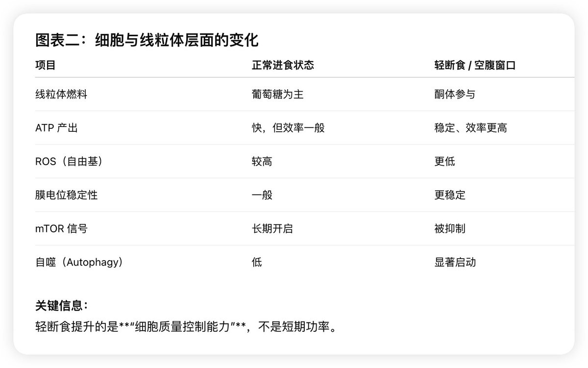Click the 快，但效率一般 cell

(288, 128)
